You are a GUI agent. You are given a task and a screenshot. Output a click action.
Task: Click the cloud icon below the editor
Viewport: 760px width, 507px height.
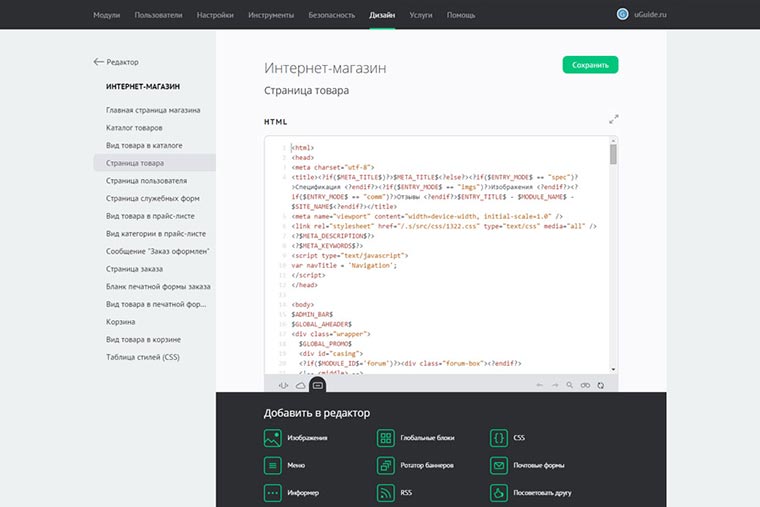point(299,385)
